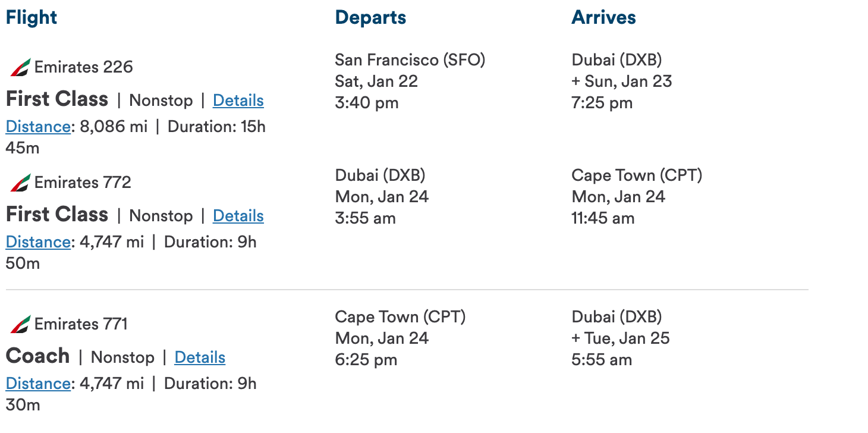Click the Emirates logo beside flight 771
Viewport: 868px width, 433px height.
click(x=20, y=325)
